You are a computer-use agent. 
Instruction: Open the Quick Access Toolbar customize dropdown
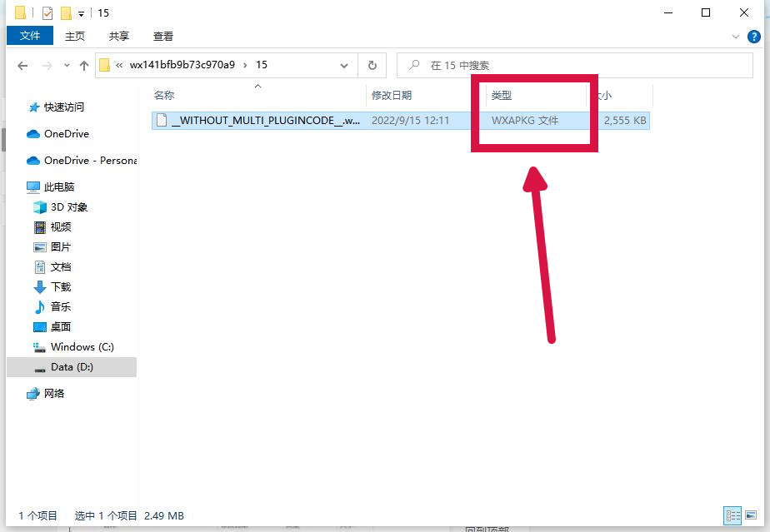coord(81,14)
